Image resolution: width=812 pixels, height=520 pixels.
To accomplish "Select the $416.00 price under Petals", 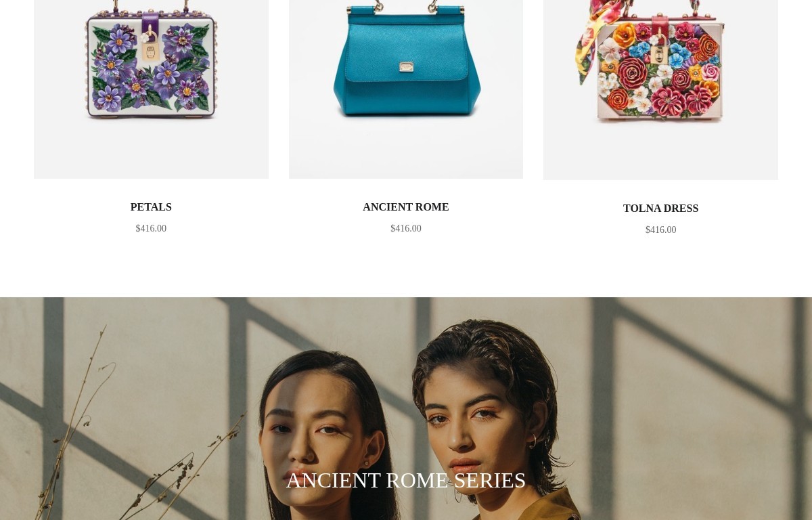I will (151, 229).
